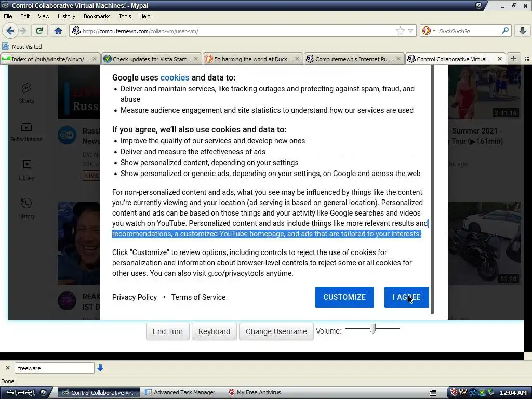
Task: Open YouTube Subscriptions in sidebar
Action: (26, 131)
